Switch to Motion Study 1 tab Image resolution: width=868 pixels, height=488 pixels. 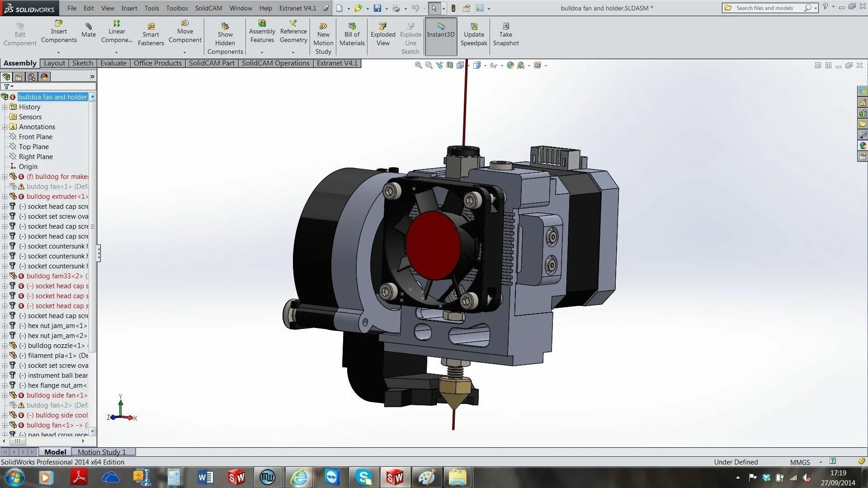(x=101, y=452)
